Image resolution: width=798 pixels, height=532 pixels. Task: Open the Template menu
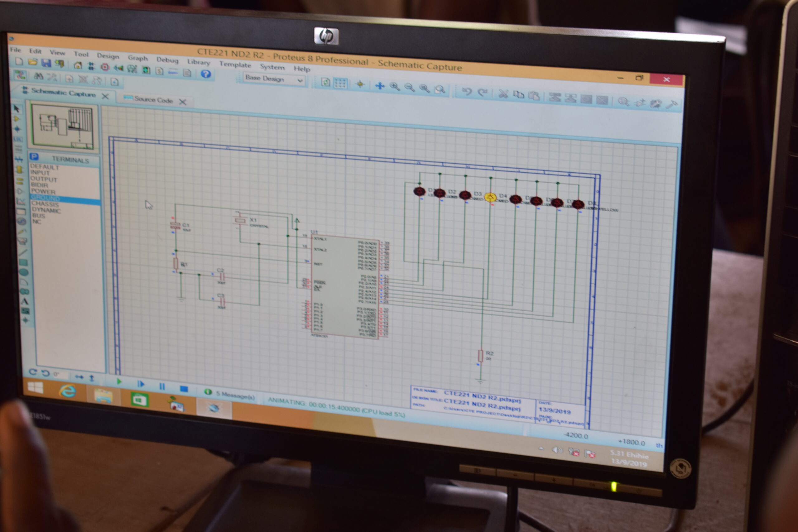(235, 65)
